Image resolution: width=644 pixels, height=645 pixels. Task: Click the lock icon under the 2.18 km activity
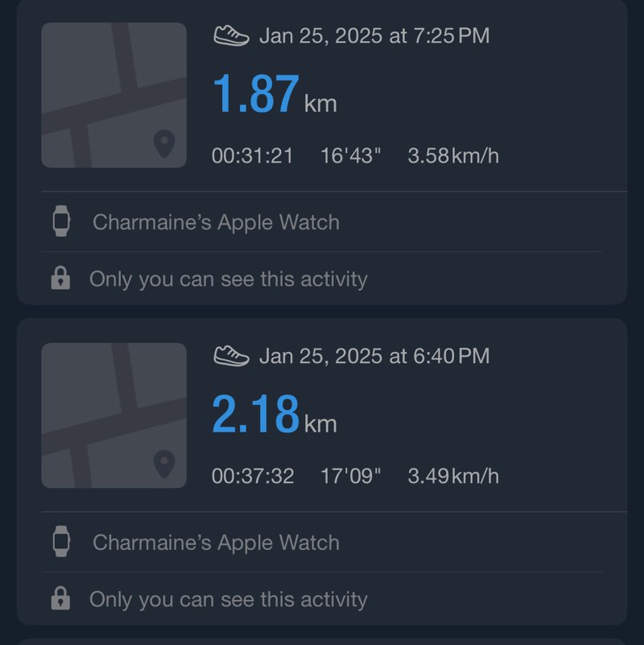tap(60, 599)
